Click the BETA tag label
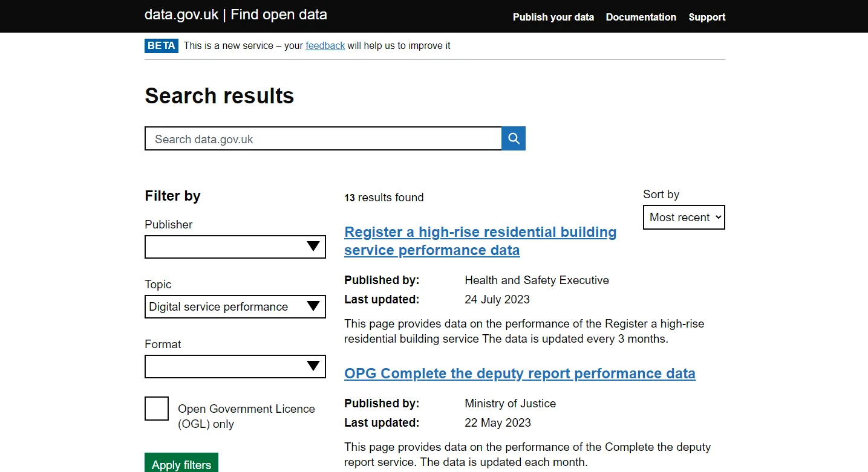The height and width of the screenshot is (472, 868). (x=162, y=45)
